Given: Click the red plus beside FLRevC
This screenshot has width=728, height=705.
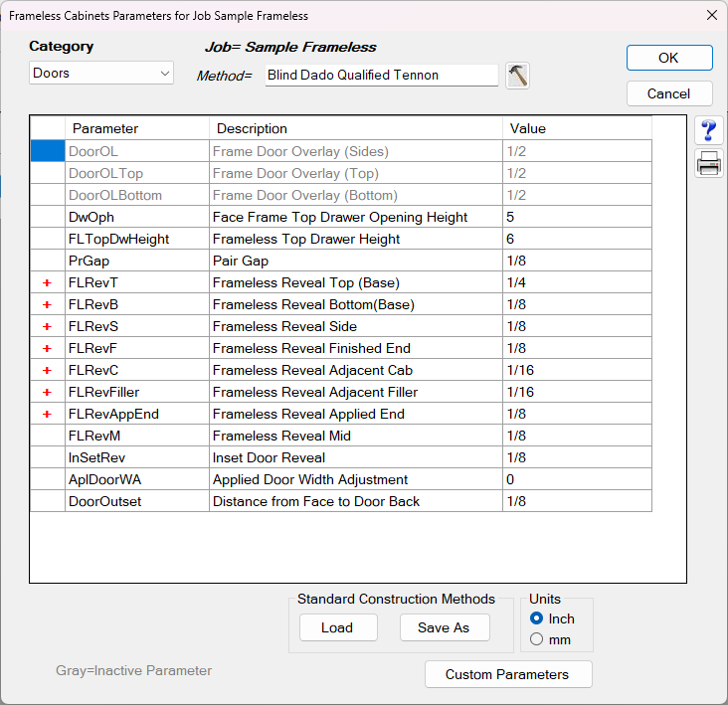Looking at the screenshot, I should tap(47, 370).
